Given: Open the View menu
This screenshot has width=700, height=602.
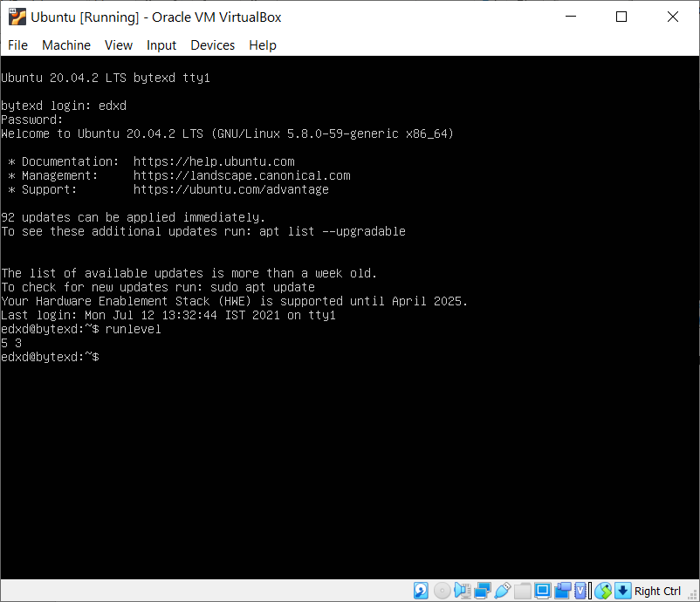Looking at the screenshot, I should tap(118, 45).
